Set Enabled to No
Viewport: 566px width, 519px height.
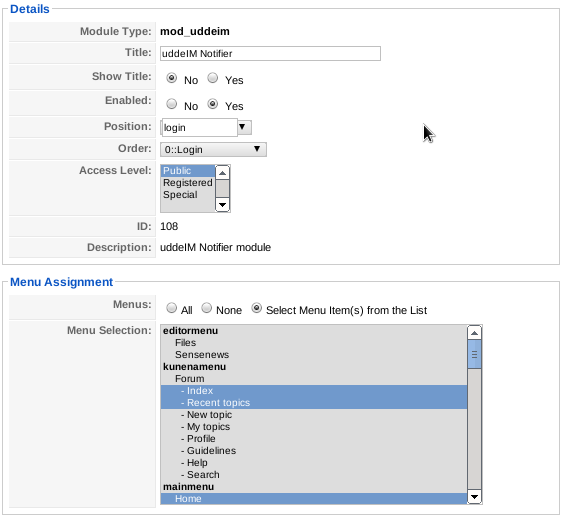click(x=171, y=104)
